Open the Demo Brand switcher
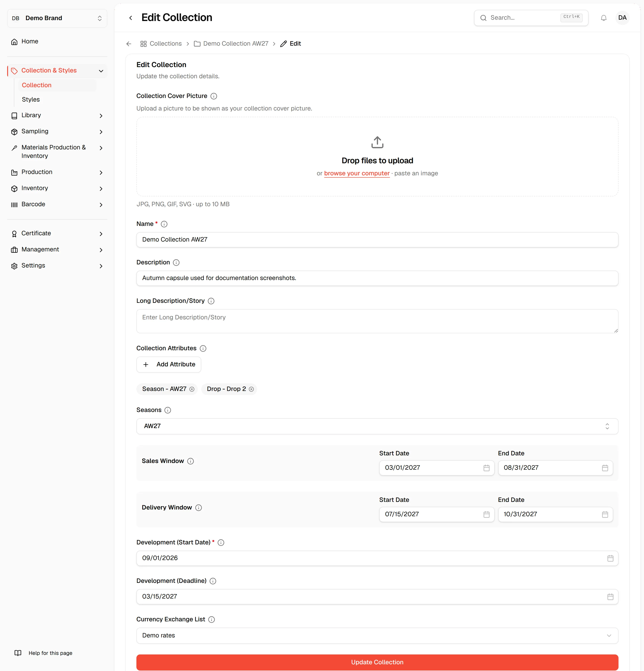The height and width of the screenshot is (671, 644). click(57, 18)
